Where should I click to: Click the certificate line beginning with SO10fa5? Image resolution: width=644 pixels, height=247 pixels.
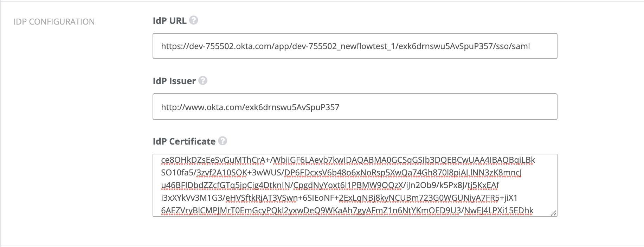tap(341, 173)
